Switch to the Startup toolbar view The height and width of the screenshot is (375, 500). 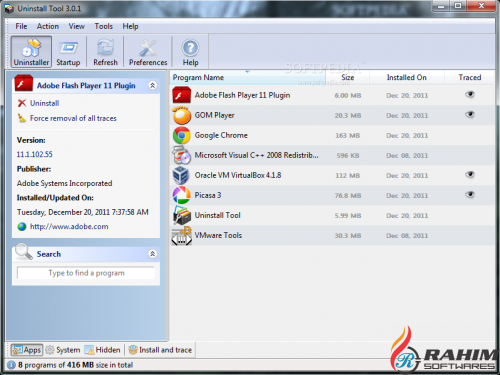coord(68,52)
